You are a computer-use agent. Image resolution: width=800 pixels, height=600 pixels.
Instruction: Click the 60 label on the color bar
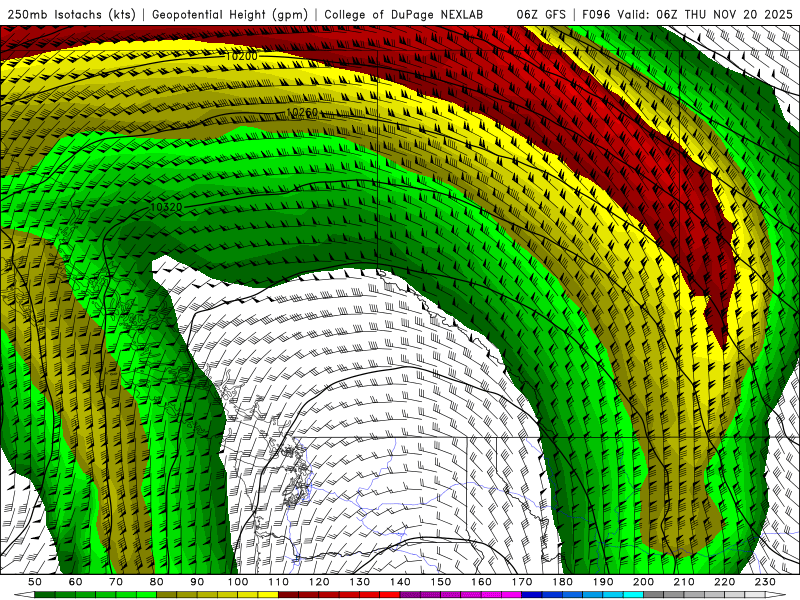point(75,582)
